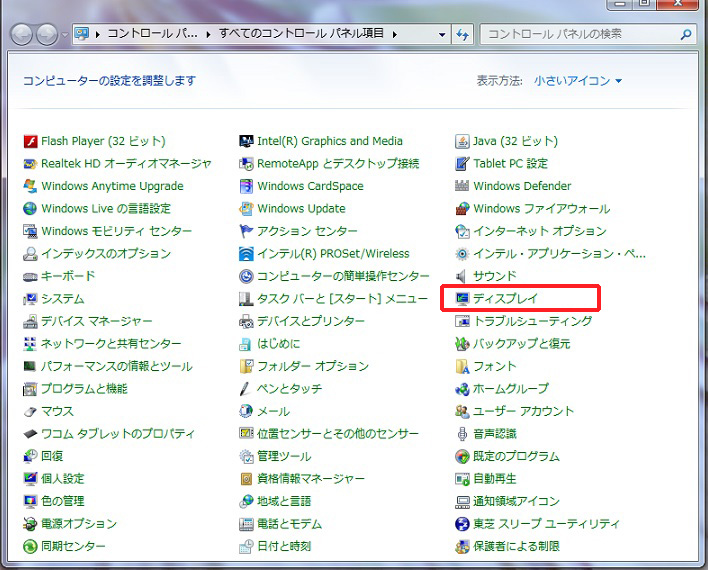Open Windows CardSpace link

[310, 186]
